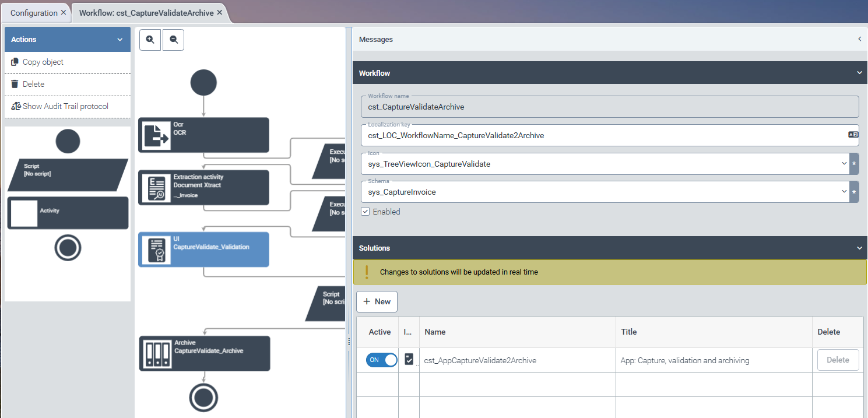The width and height of the screenshot is (868, 418).
Task: Open the Icon dropdown
Action: [844, 164]
